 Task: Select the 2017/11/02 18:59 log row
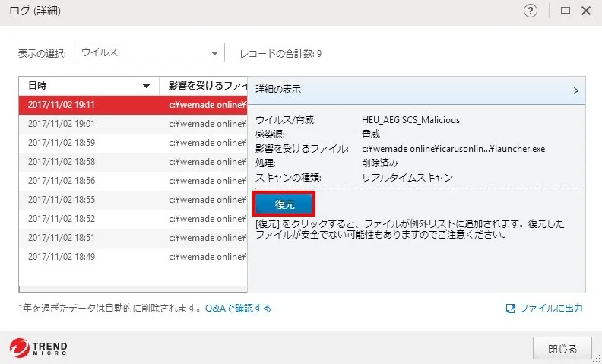pyautogui.click(x=133, y=143)
